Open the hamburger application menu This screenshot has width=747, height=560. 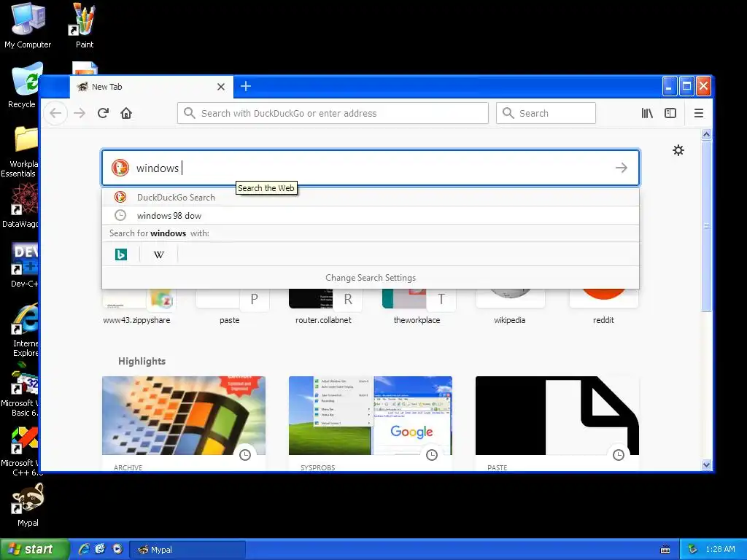[698, 113]
